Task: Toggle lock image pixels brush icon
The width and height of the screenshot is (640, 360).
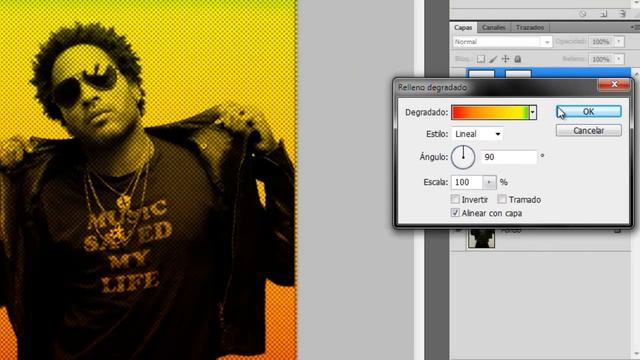Action: coord(493,59)
